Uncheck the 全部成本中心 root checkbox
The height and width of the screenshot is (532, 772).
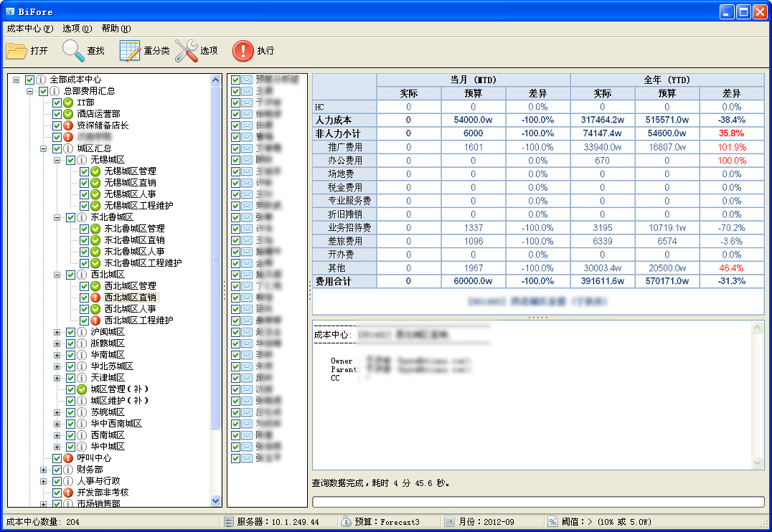click(29, 80)
